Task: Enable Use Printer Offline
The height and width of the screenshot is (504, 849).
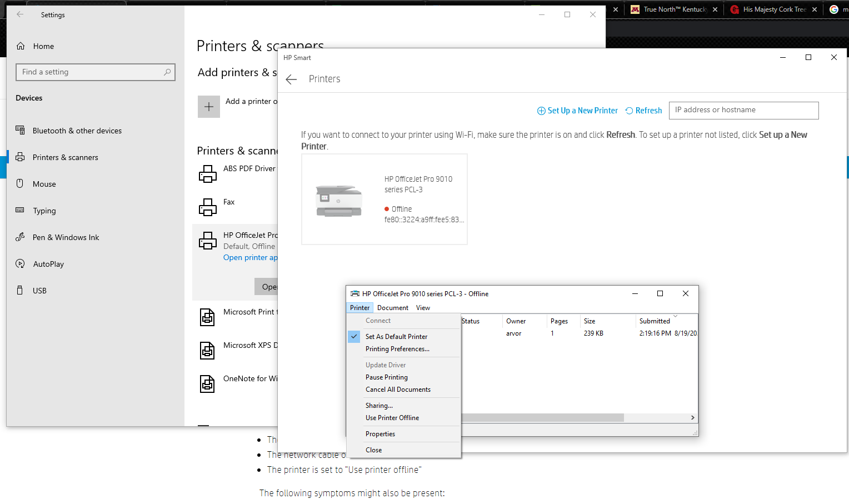Action: 392,417
